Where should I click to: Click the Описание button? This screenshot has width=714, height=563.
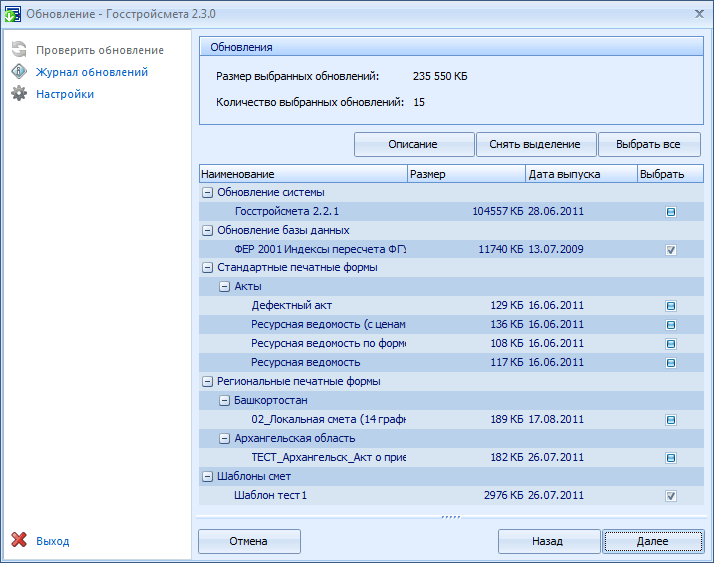click(414, 144)
